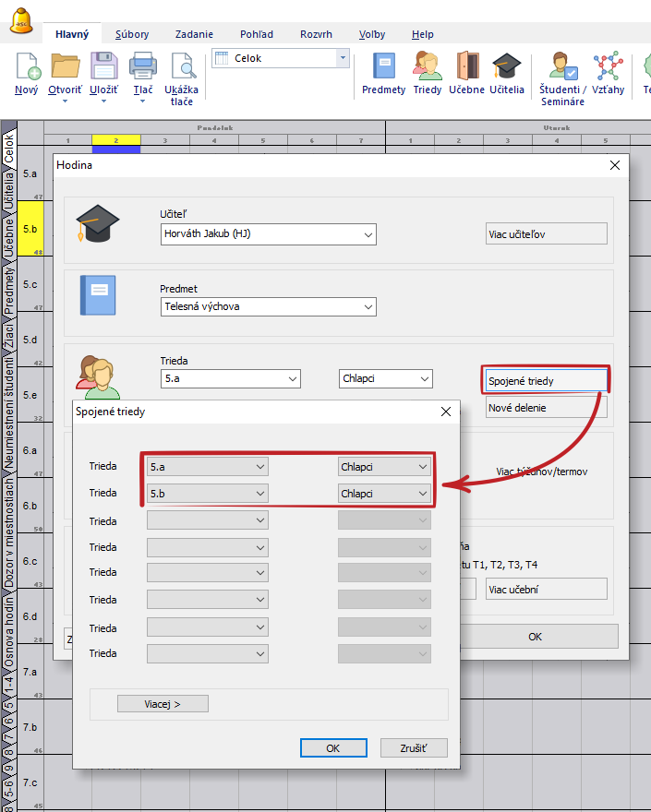651x812 pixels.
Task: Open first Trieda 5.a dropdown in Spojené triedy
Action: tap(208, 467)
